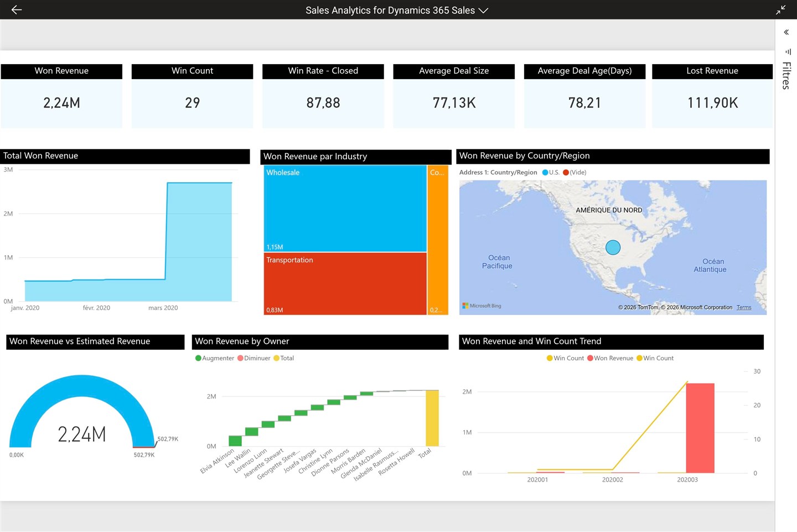Go back using the left arrow
This screenshot has height=532, width=797.
point(17,9)
